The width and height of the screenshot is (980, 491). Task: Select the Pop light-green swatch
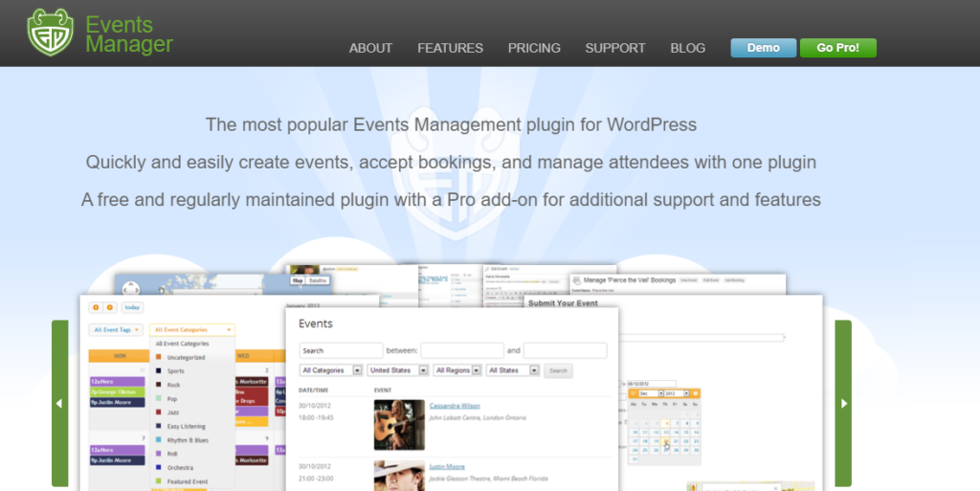coord(158,398)
